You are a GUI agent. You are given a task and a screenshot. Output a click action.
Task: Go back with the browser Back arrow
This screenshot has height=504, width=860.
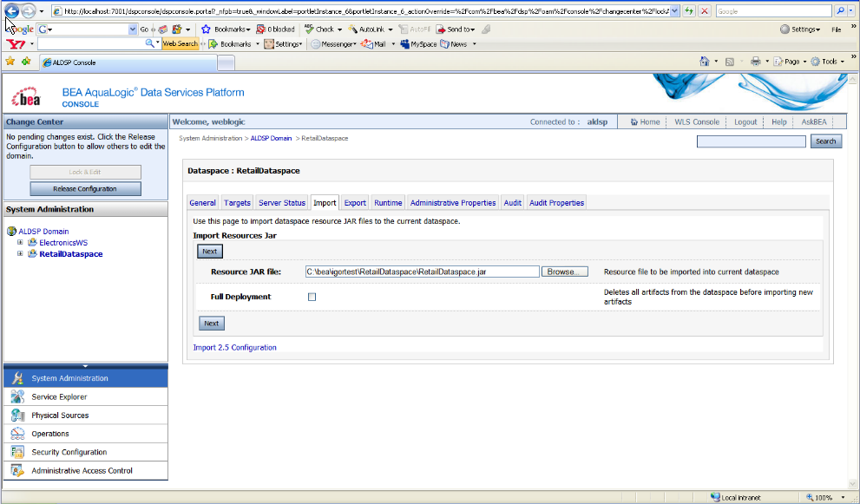11,10
